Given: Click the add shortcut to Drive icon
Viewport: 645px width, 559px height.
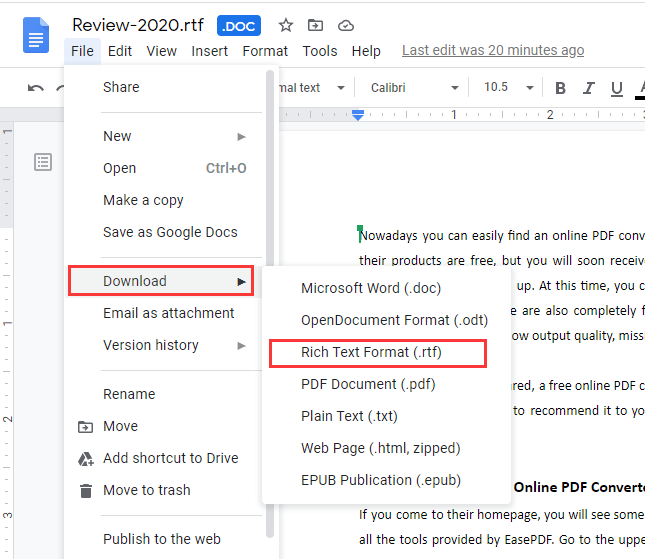Looking at the screenshot, I should (85, 458).
